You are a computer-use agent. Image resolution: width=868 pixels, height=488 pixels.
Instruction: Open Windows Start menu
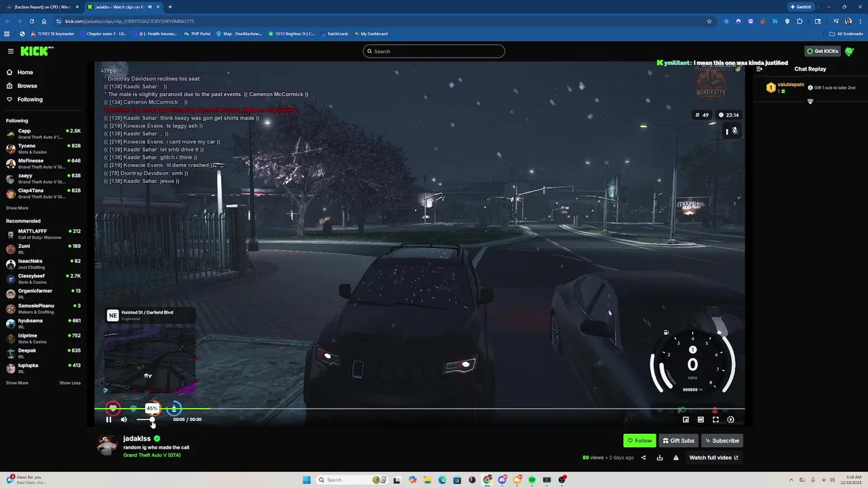click(307, 480)
